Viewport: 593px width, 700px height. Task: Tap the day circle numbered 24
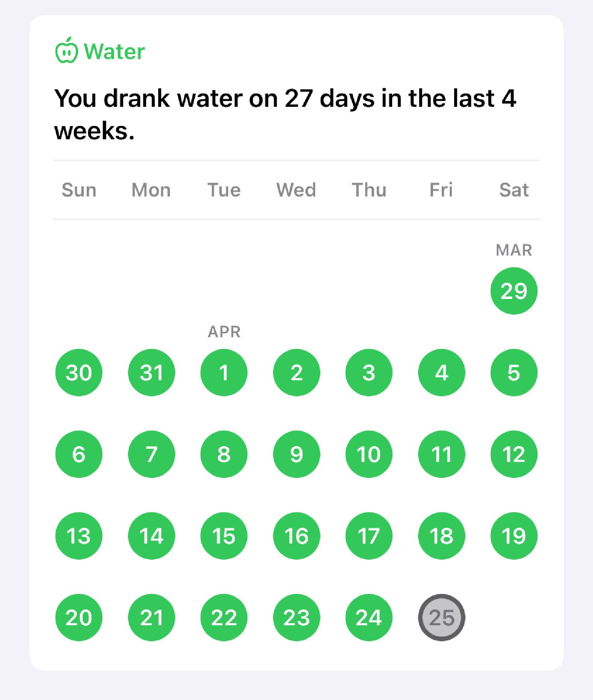(369, 618)
